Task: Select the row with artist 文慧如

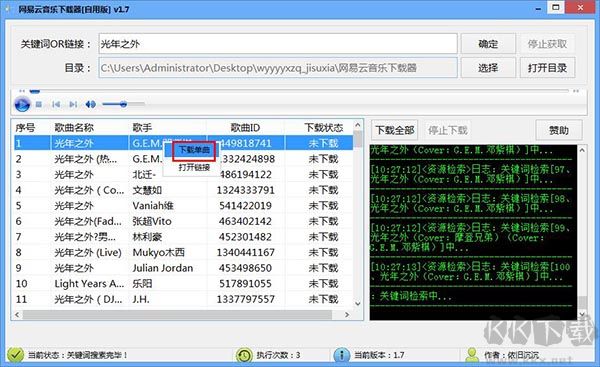Action: (183, 190)
